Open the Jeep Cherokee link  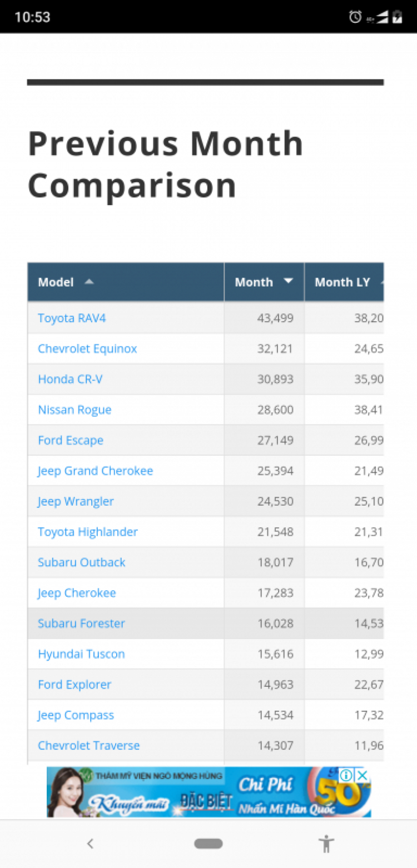(x=77, y=593)
